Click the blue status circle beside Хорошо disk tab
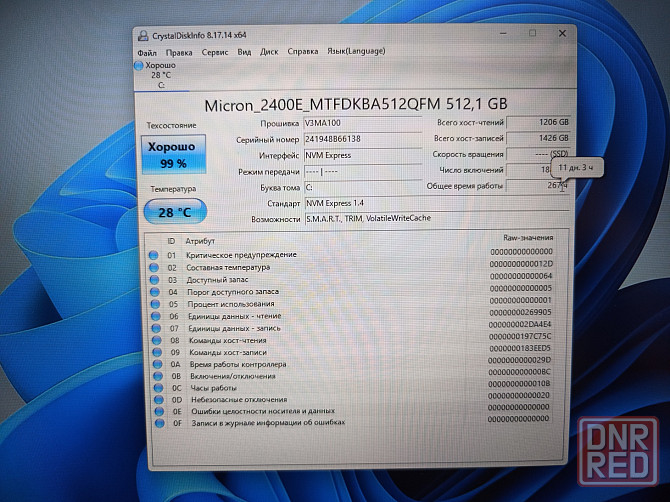 coord(138,66)
